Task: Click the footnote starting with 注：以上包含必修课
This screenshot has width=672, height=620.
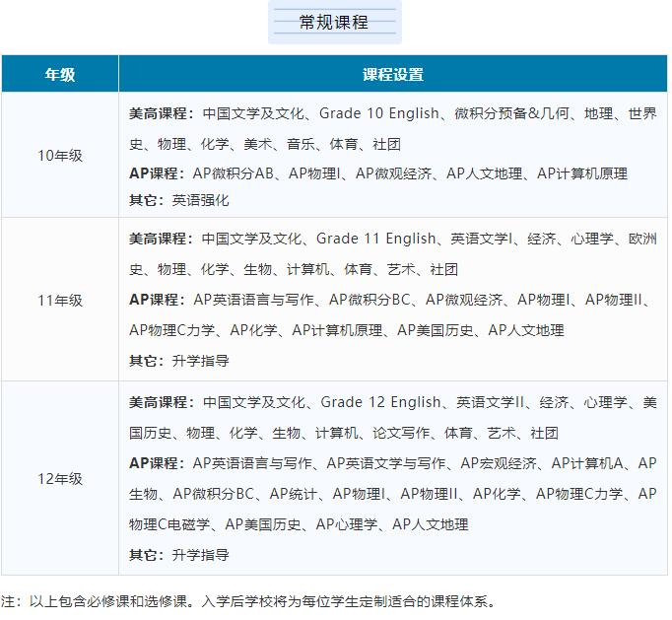Action: click(248, 600)
